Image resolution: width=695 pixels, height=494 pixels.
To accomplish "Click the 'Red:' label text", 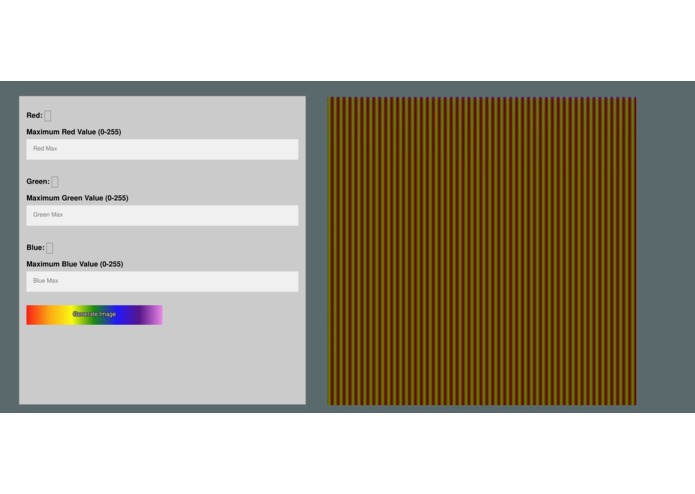I will [35, 115].
